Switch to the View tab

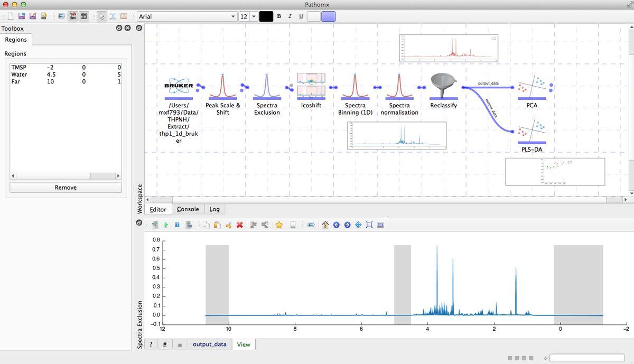coord(244,344)
